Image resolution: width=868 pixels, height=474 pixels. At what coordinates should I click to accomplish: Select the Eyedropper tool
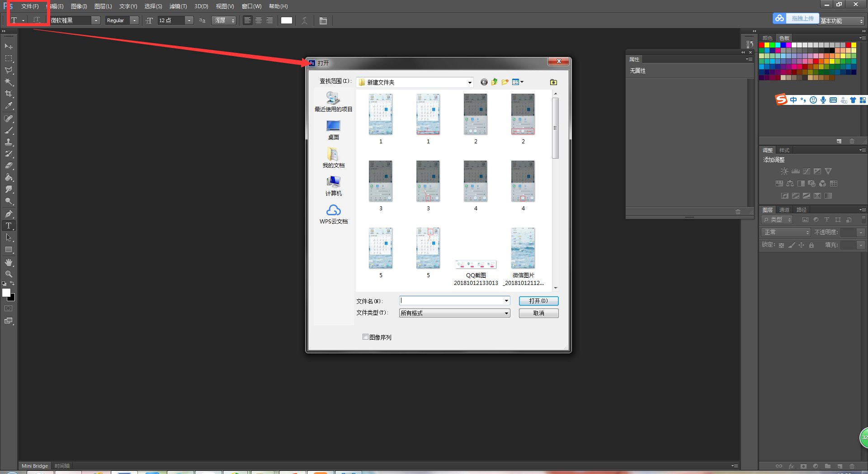click(x=9, y=106)
